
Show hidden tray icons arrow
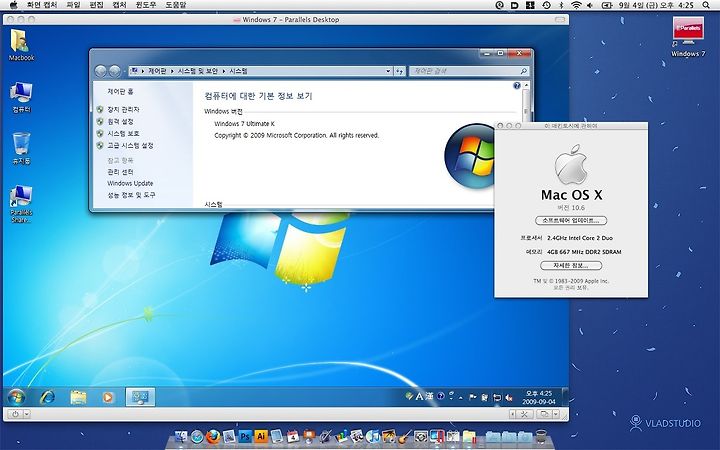461,398
